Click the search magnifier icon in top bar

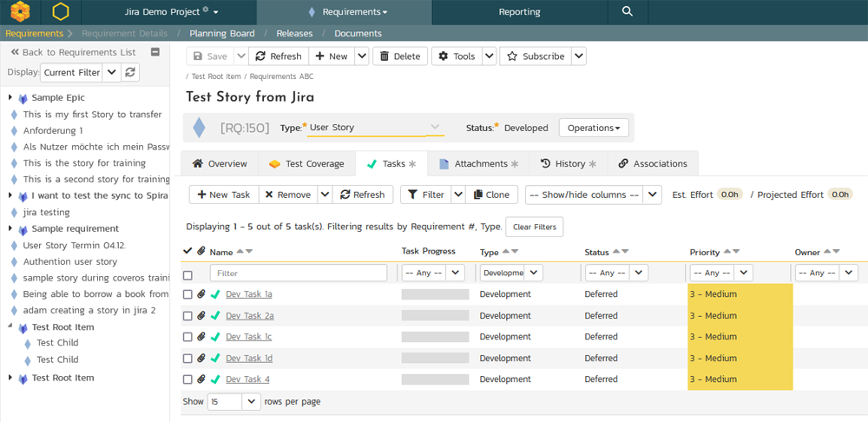tap(628, 12)
